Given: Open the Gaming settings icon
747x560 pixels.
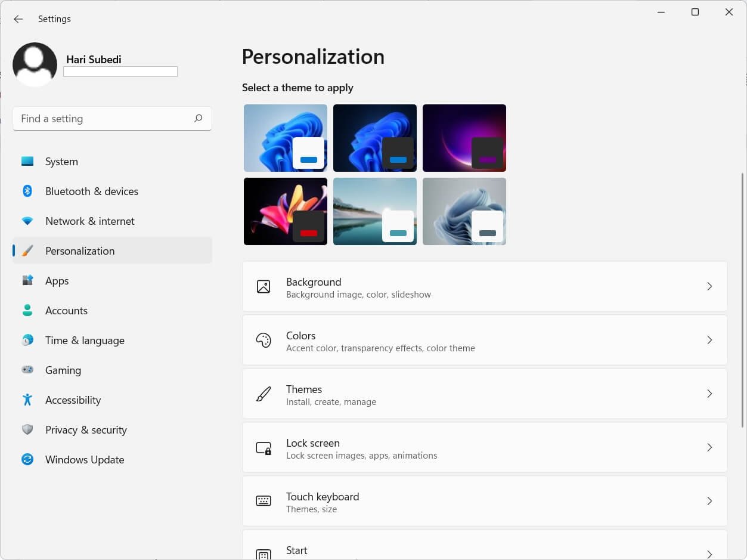Looking at the screenshot, I should [27, 370].
